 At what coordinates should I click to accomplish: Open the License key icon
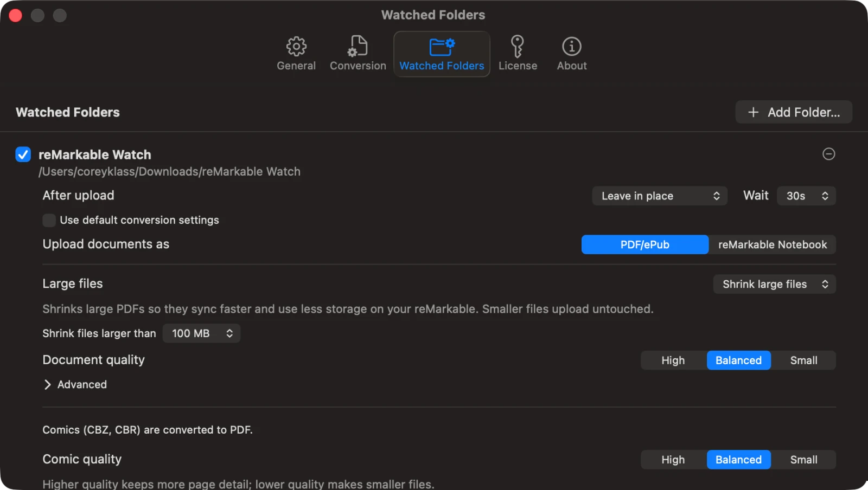(x=518, y=47)
